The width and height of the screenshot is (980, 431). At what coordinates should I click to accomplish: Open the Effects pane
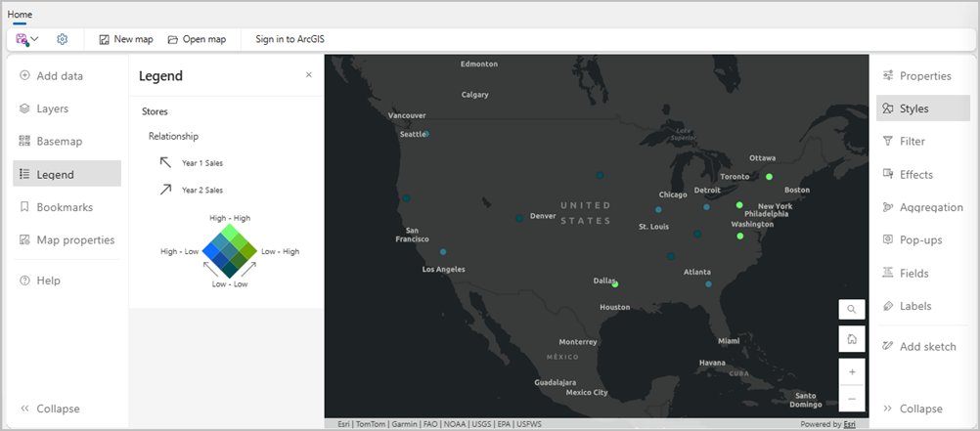point(923,174)
